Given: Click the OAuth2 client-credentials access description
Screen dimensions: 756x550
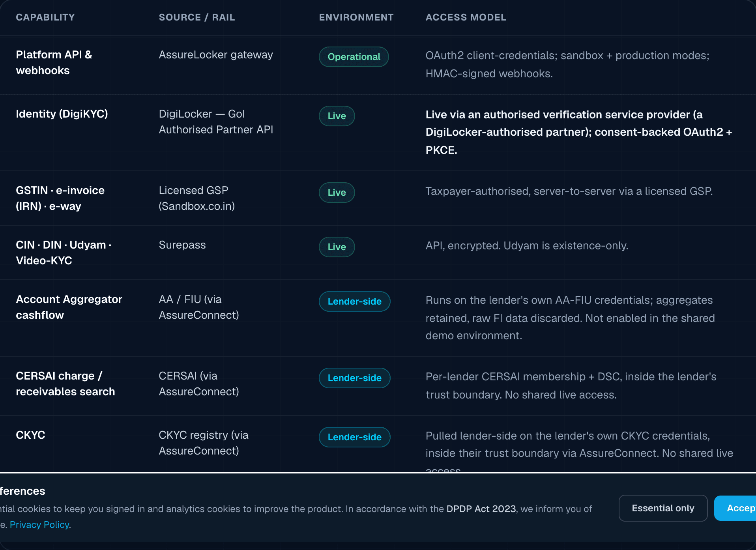Looking at the screenshot, I should 567,64.
